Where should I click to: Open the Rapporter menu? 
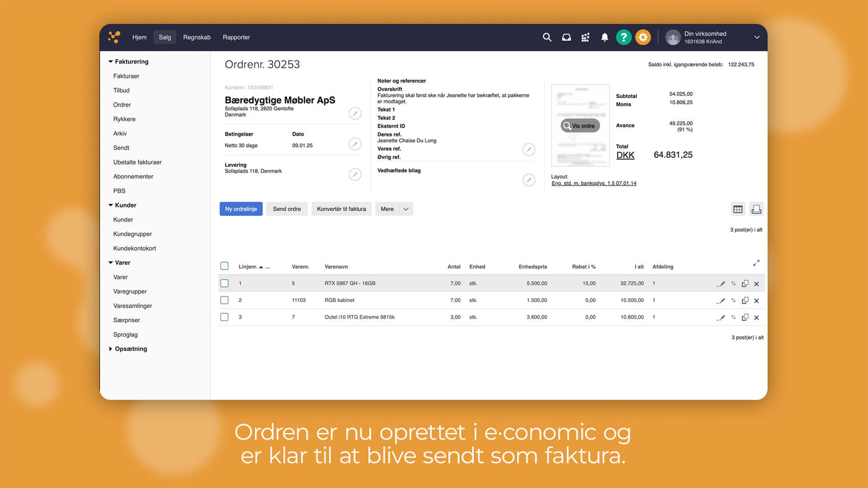pyautogui.click(x=236, y=37)
